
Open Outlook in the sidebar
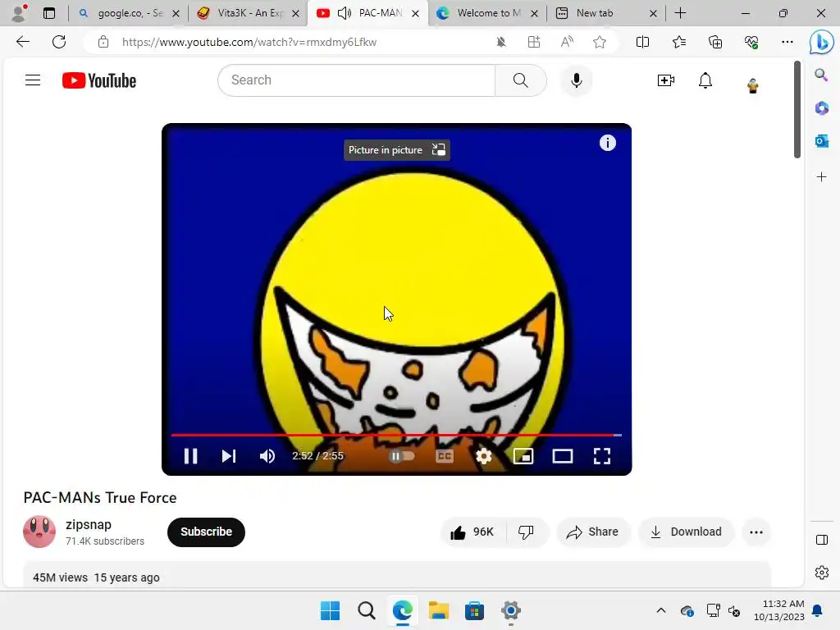(821, 141)
